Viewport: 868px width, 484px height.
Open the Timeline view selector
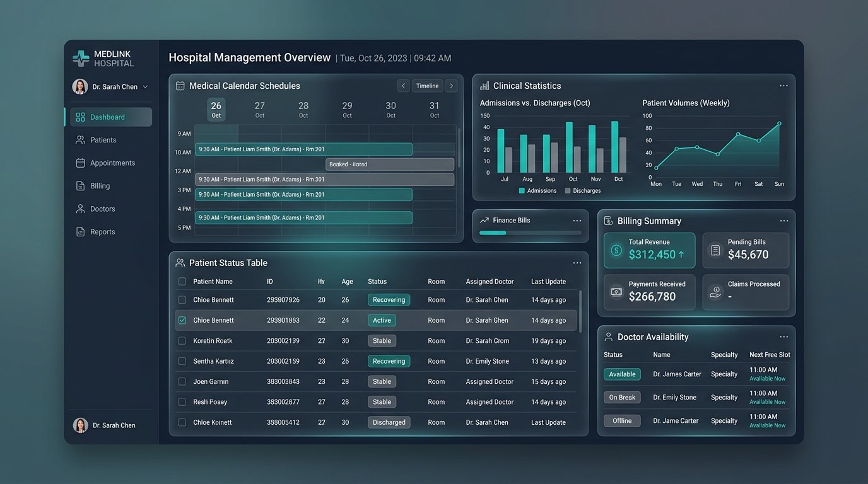coord(427,86)
